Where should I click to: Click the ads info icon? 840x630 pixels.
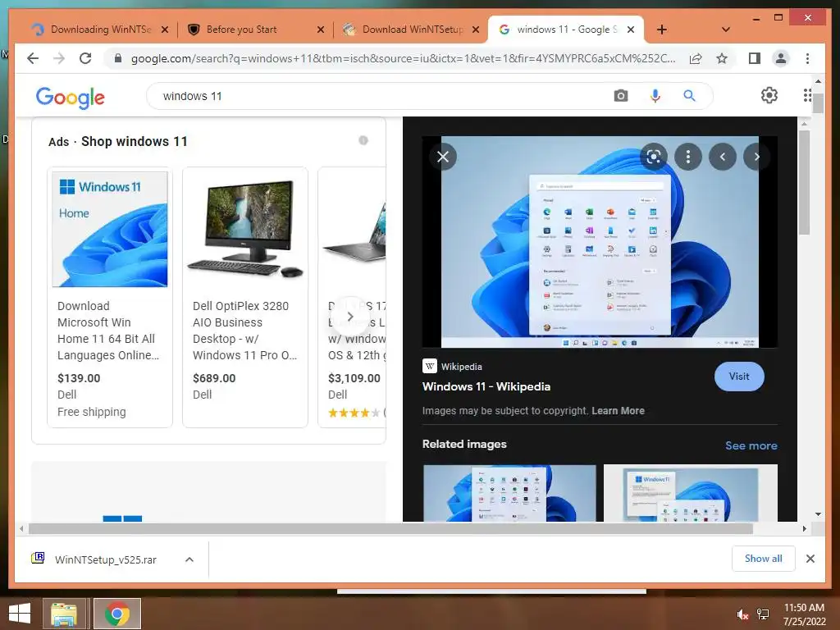[363, 140]
